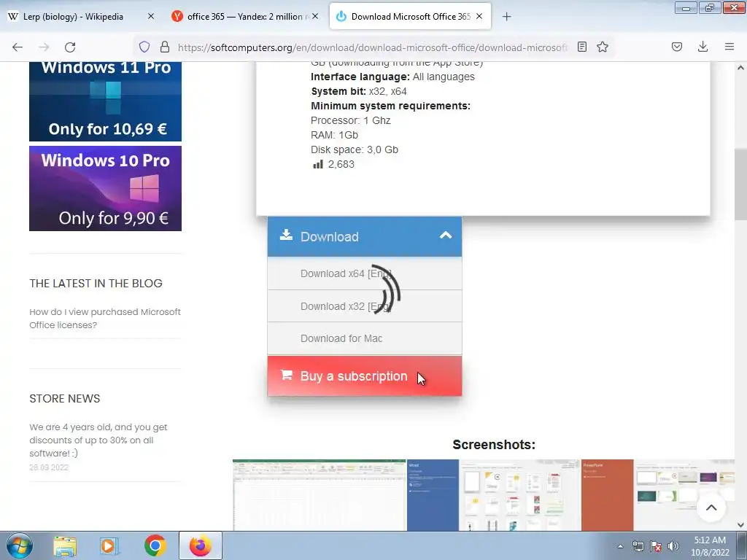747x560 pixels.
Task: Open a new tab with plus button
Action: pos(506,17)
